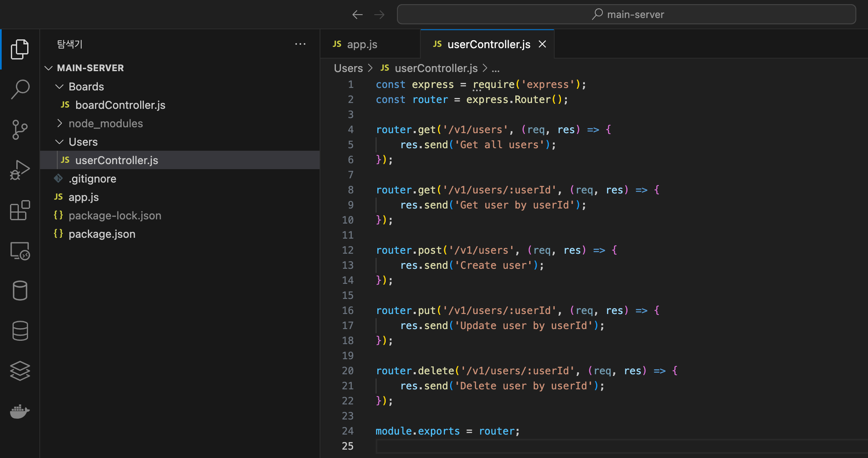Collapse the Users folder
This screenshot has width=868, height=458.
click(x=83, y=142)
